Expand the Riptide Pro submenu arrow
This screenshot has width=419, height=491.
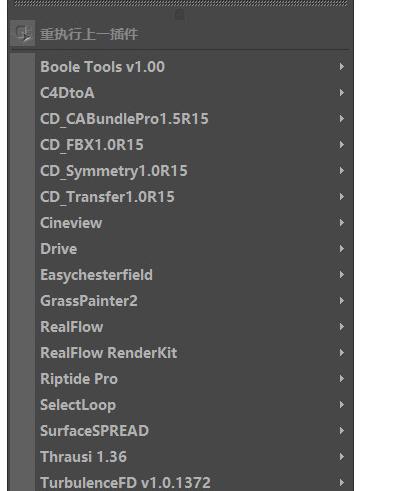pos(342,379)
